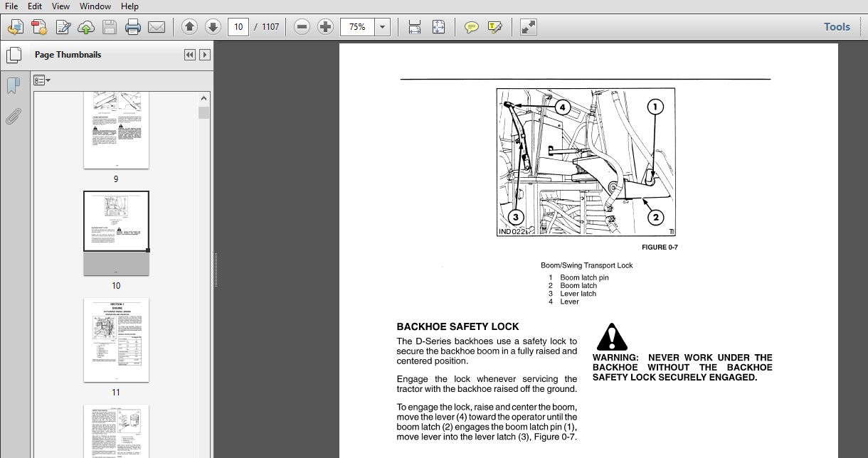Click the Open file toolbar icon
Image resolution: width=868 pixels, height=458 pixels.
15,27
